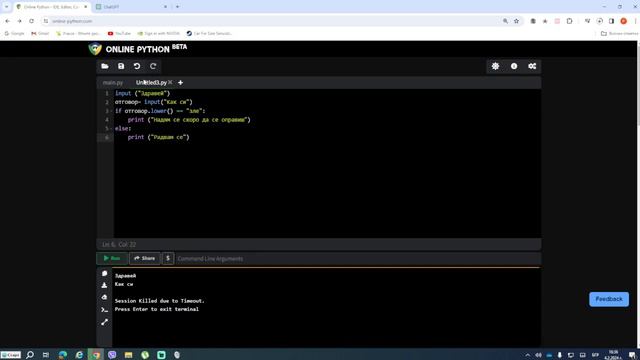
Task: Close the Untitled3.py tab
Action: [170, 82]
